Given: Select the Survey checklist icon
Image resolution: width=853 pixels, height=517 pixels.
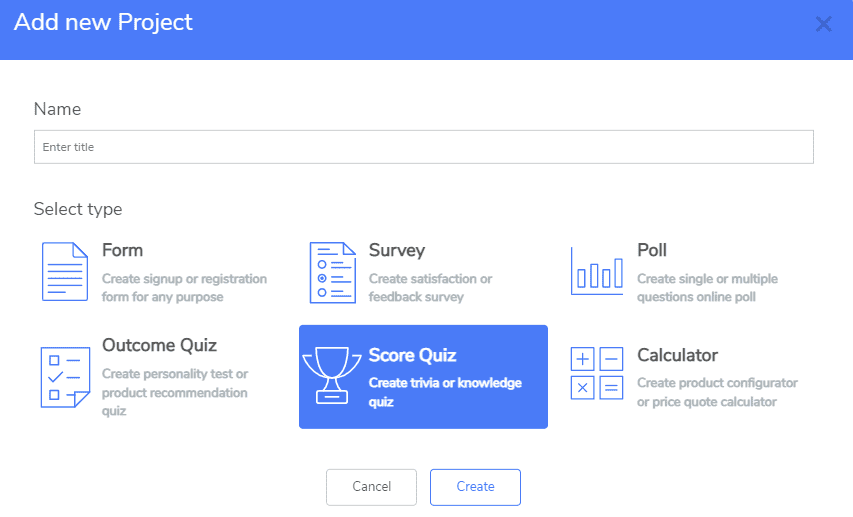Looking at the screenshot, I should point(332,273).
